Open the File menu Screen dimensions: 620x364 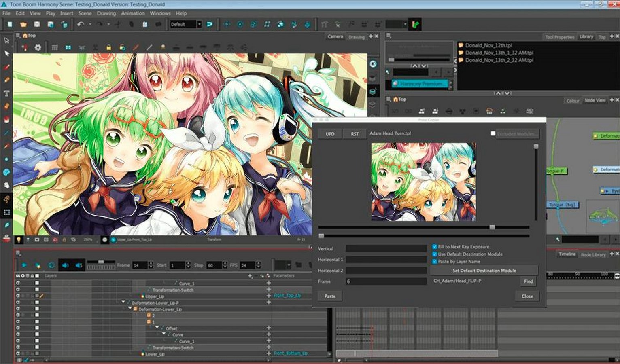pyautogui.click(x=6, y=13)
